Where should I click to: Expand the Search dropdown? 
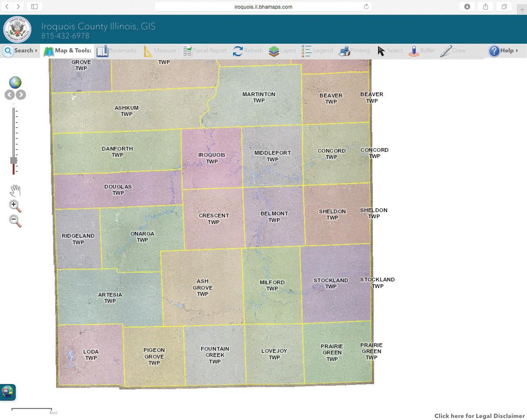20,51
